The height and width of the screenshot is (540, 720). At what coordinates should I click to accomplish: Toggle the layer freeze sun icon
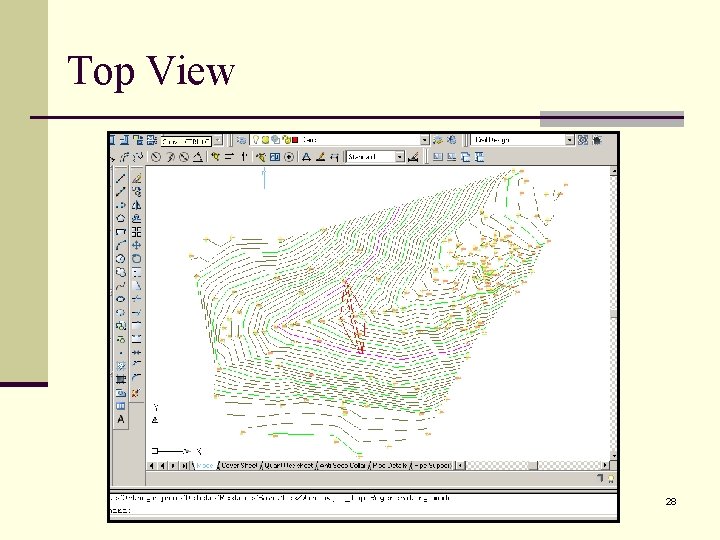tap(265, 140)
